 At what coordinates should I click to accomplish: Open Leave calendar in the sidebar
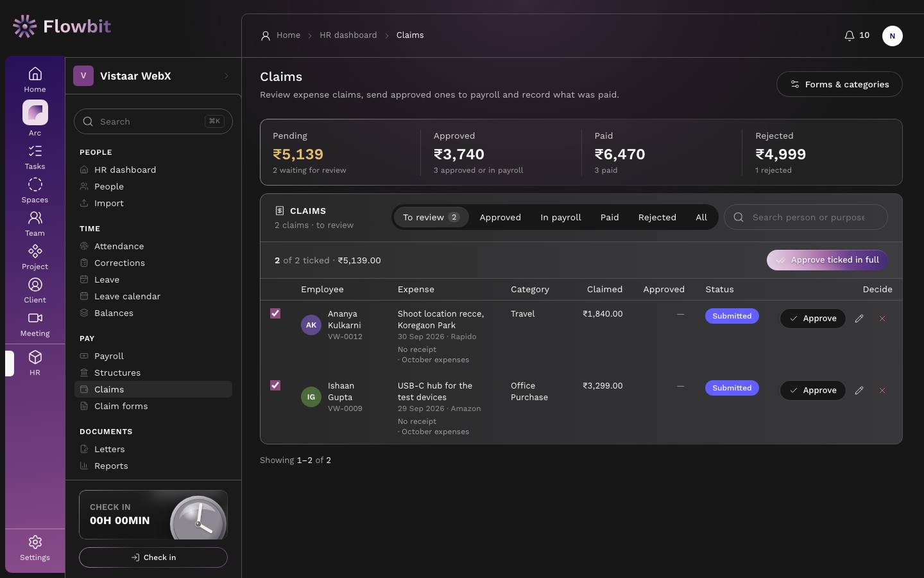tap(153, 296)
